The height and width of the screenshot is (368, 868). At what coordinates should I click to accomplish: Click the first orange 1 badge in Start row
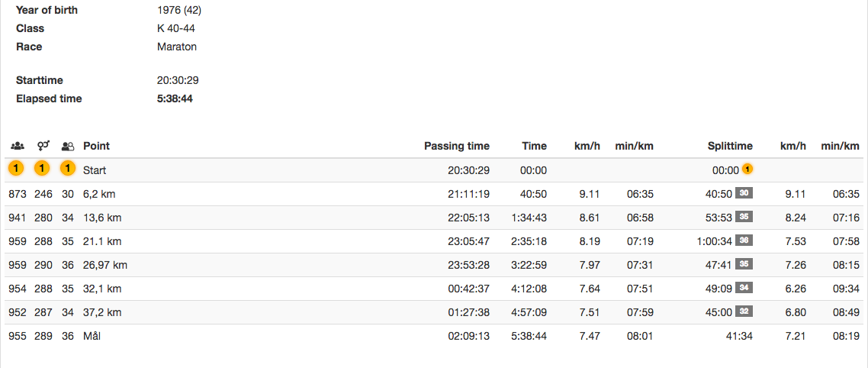pyautogui.click(x=17, y=169)
